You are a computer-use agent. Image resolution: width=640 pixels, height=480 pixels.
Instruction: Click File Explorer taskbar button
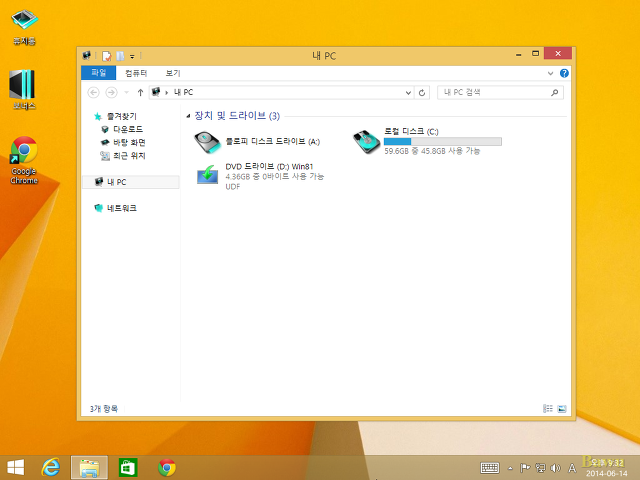[x=89, y=468]
